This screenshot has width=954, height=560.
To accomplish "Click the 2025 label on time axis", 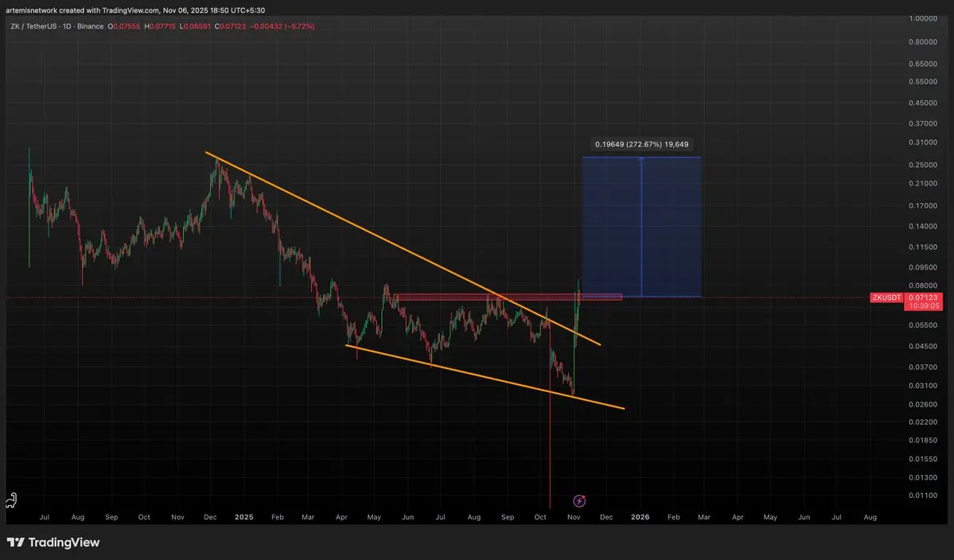I will point(244,517).
